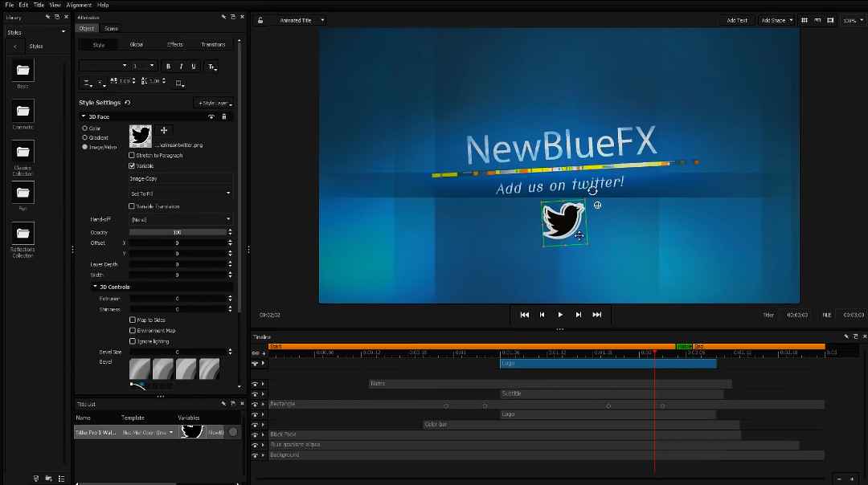Expand the Color bar track in timeline
This screenshot has height=485, width=868.
pos(263,425)
